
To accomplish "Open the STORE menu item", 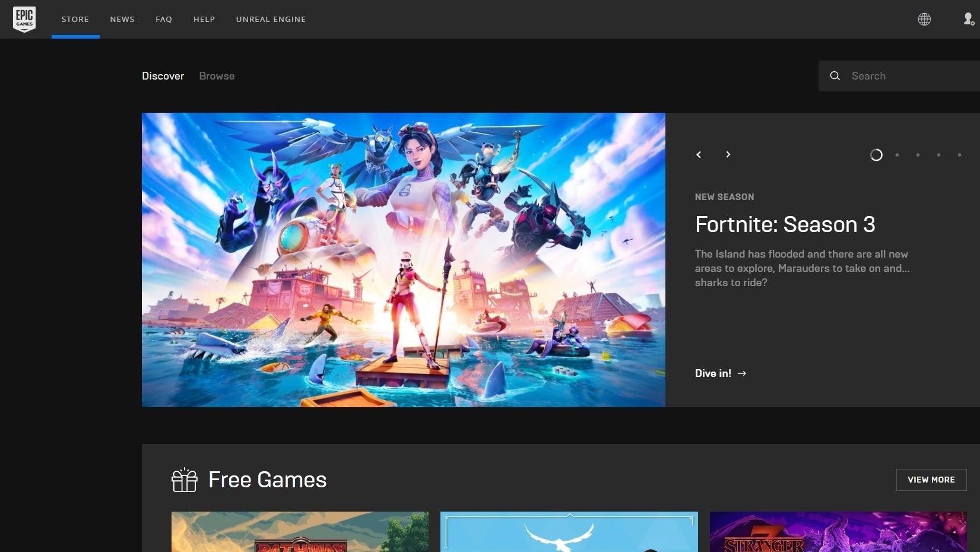I will click(x=75, y=19).
